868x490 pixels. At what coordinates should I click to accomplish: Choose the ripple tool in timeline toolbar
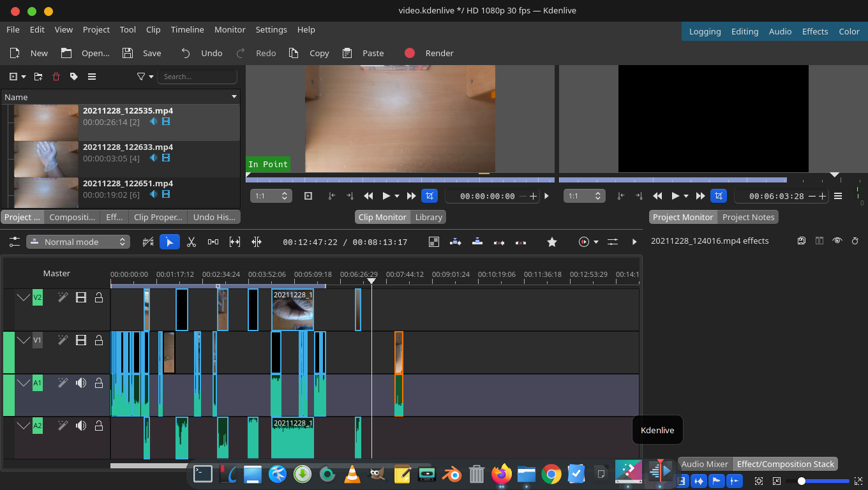pos(257,242)
